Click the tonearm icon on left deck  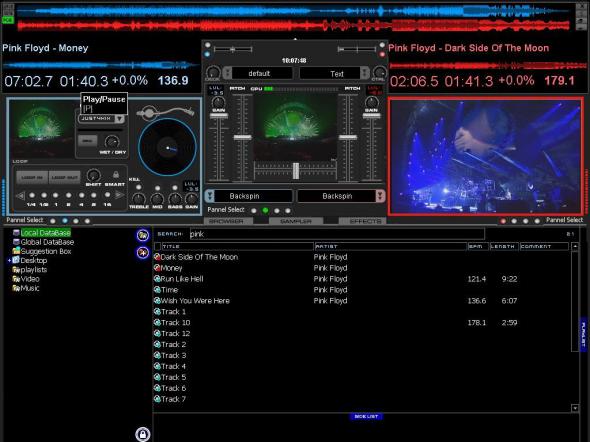pyautogui.click(x=165, y=112)
